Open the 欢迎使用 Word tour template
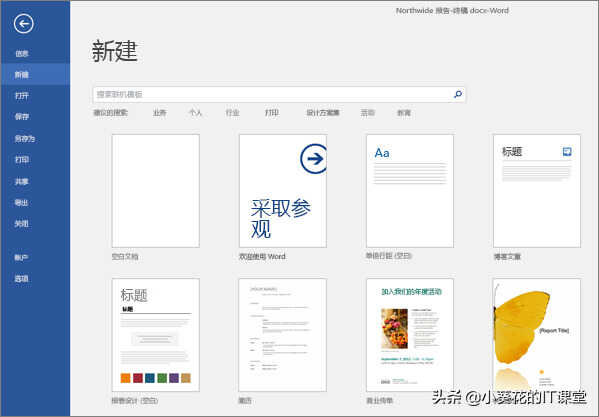 283,191
